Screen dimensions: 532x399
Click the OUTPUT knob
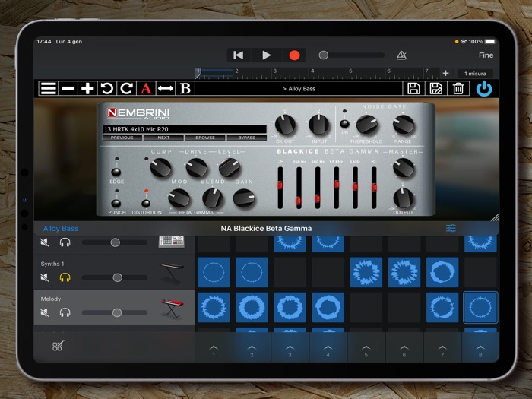[404, 198]
